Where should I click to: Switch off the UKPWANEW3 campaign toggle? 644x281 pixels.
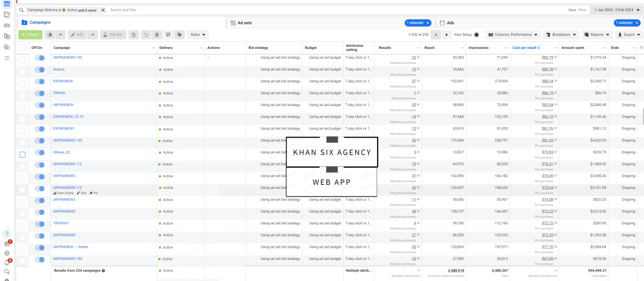pos(39,200)
